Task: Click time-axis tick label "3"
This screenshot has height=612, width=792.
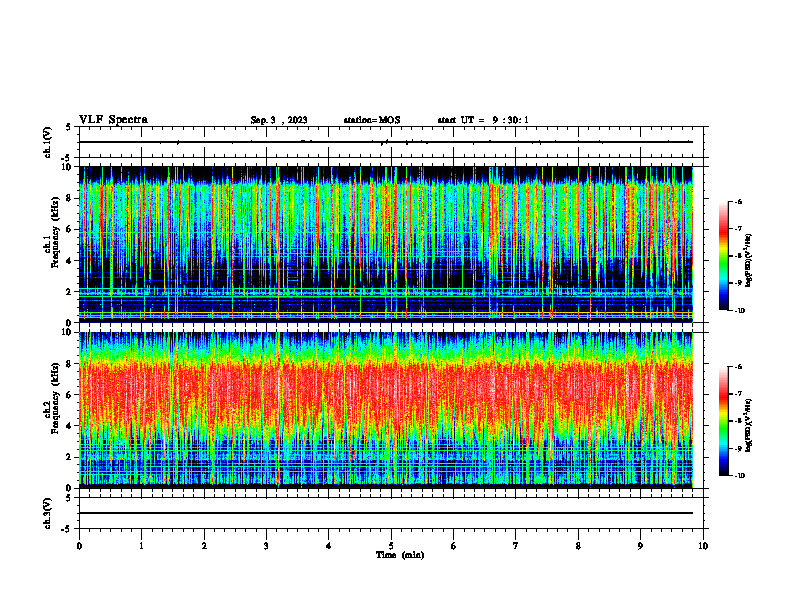Action: (x=266, y=546)
